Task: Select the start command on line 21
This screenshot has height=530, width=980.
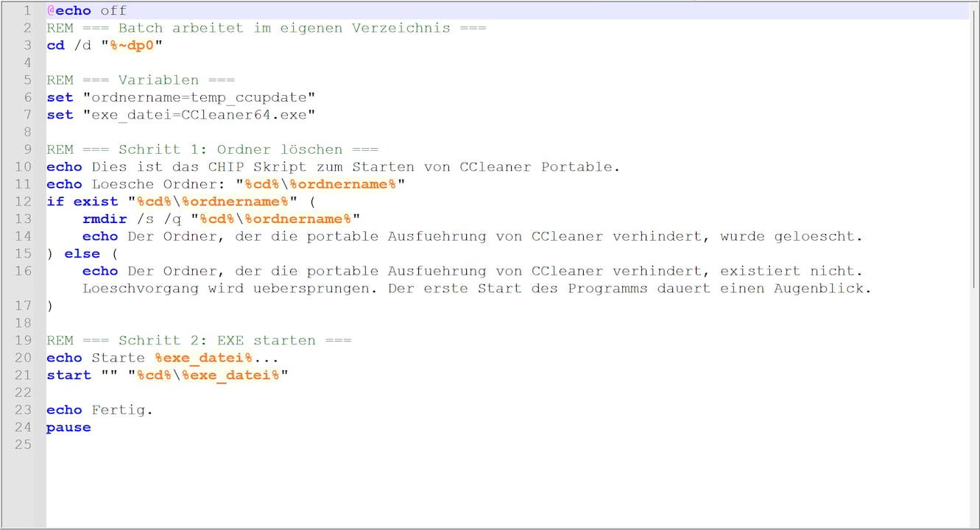Action: (68, 375)
